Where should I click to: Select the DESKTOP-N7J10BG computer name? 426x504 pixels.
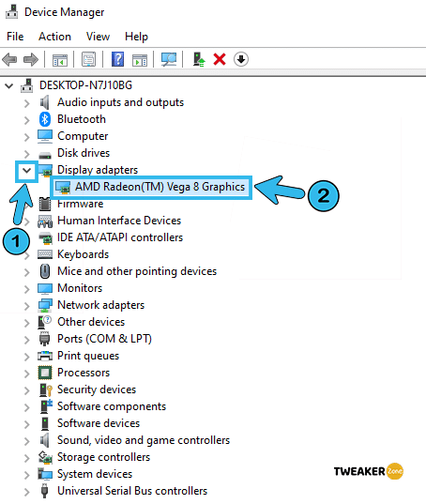pyautogui.click(x=85, y=85)
